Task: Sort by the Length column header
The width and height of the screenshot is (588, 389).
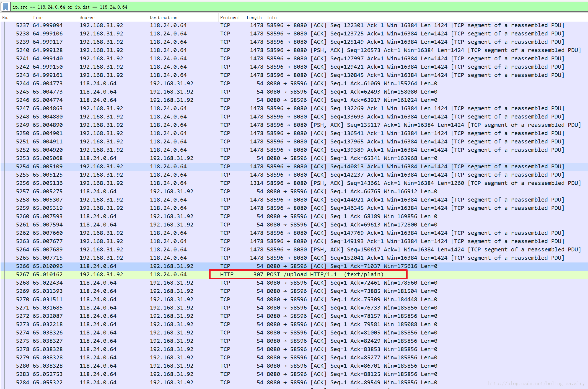Action: pos(255,17)
